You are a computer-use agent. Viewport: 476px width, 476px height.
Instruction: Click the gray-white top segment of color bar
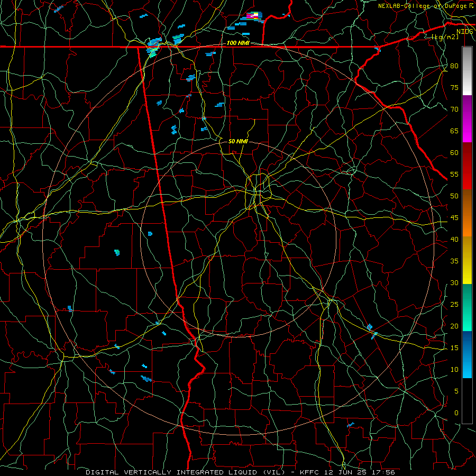point(467,71)
